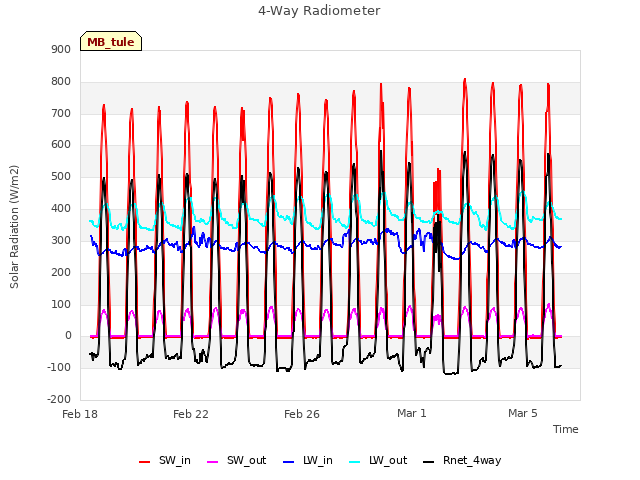The width and height of the screenshot is (640, 480).
Task: Click the Feb 26 x-axis tick label
Action: tap(302, 414)
